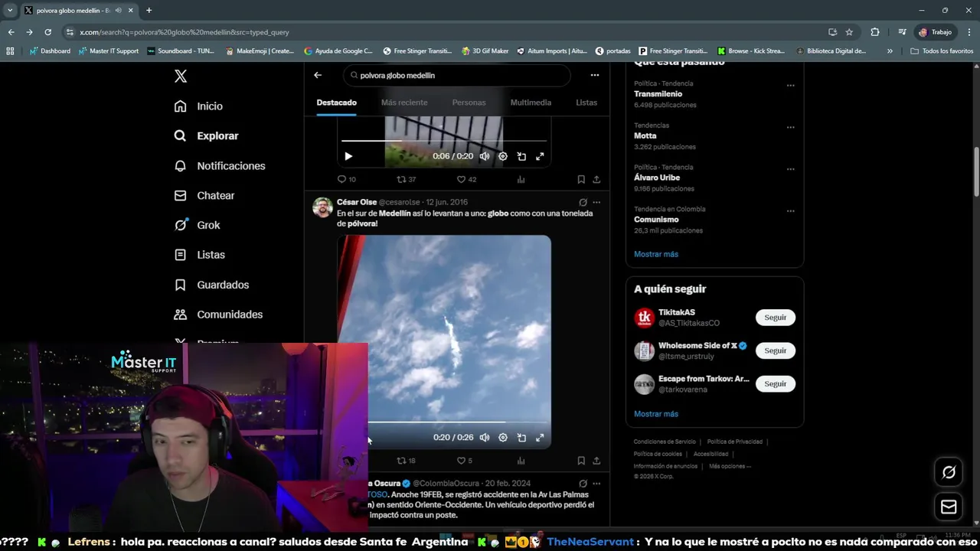Fullscreen the 0:26 video
This screenshot has width=980, height=551.
pyautogui.click(x=540, y=438)
